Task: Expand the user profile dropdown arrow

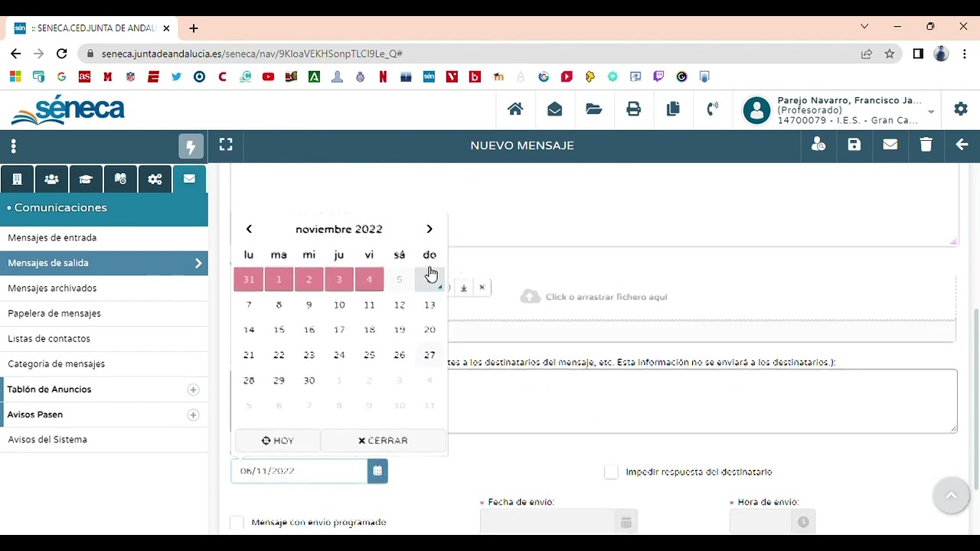Action: point(931,112)
